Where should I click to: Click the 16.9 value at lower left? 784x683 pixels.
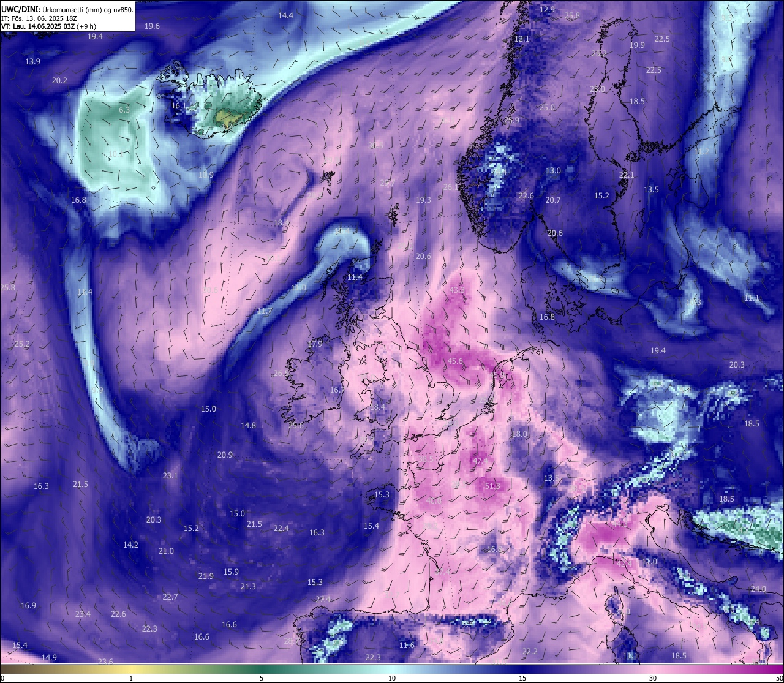pyautogui.click(x=28, y=605)
